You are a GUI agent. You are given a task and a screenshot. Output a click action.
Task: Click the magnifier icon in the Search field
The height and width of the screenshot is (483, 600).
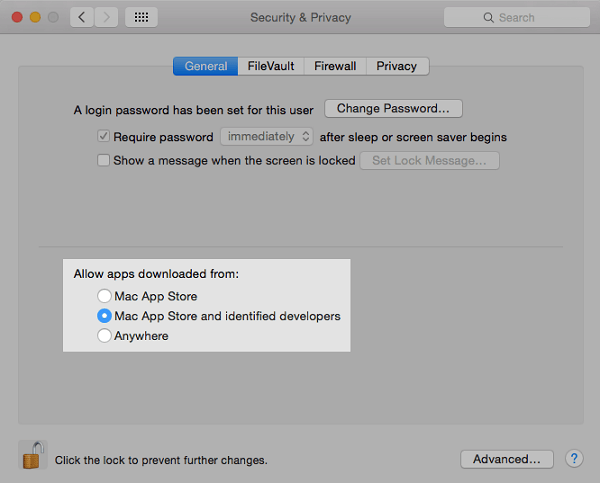(x=488, y=18)
